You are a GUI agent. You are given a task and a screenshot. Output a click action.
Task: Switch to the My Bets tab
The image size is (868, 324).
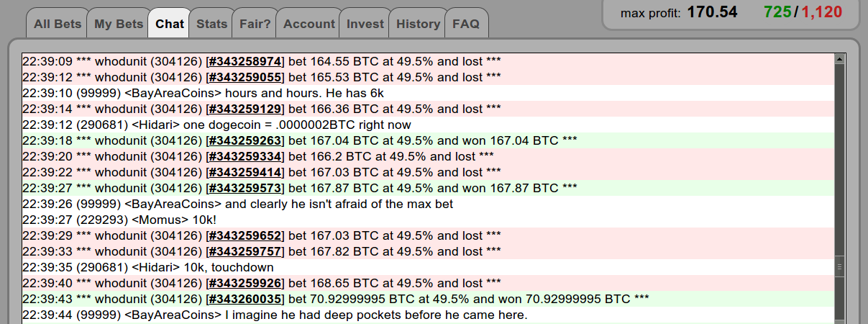point(119,24)
